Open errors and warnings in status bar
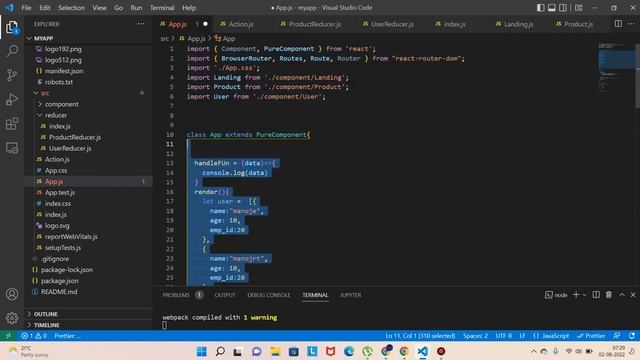The image size is (640, 360). (34, 336)
